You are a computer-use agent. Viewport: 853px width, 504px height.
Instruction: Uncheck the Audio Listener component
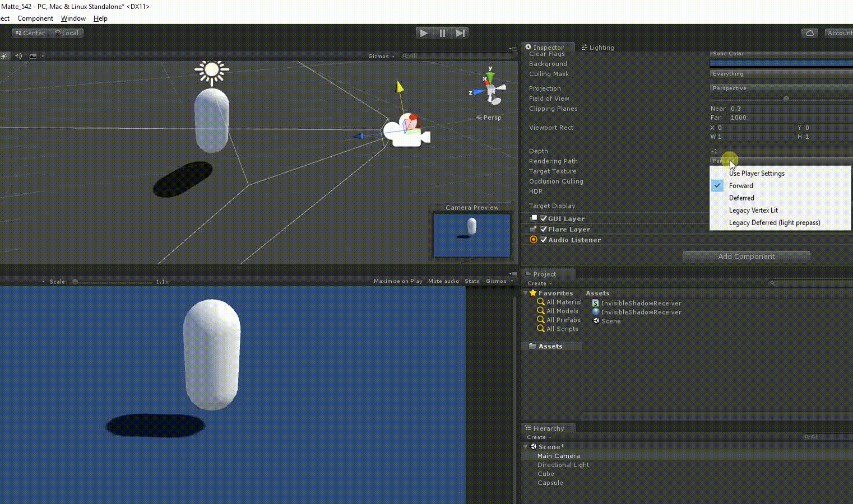tap(543, 239)
